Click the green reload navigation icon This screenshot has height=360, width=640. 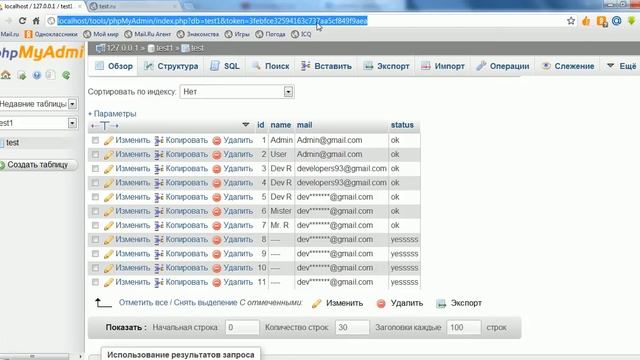(x=66, y=76)
